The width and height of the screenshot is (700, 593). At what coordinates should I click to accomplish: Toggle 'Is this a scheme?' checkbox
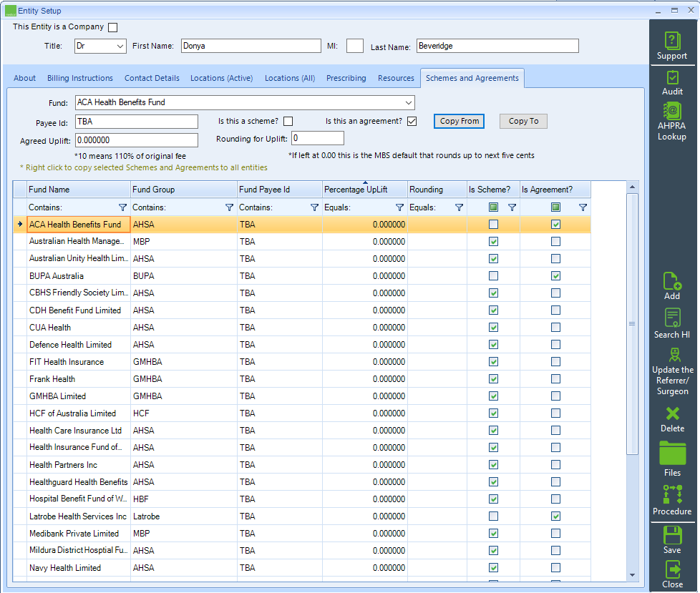coord(288,122)
